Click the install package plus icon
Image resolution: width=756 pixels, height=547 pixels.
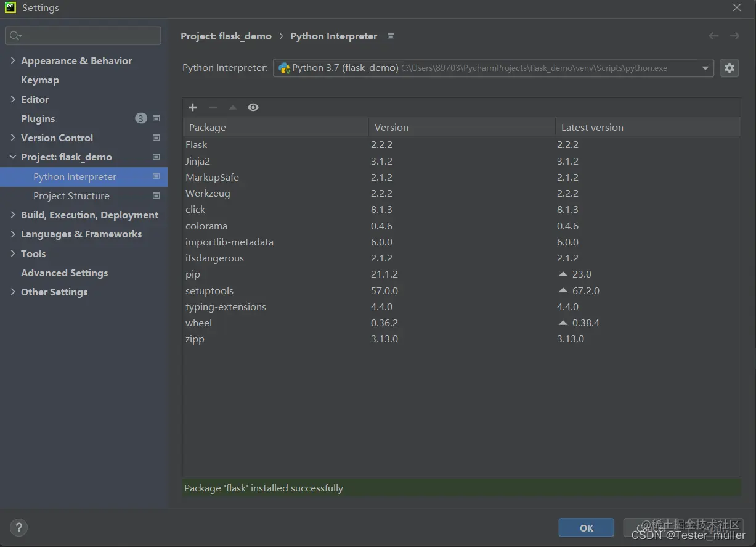click(x=193, y=107)
